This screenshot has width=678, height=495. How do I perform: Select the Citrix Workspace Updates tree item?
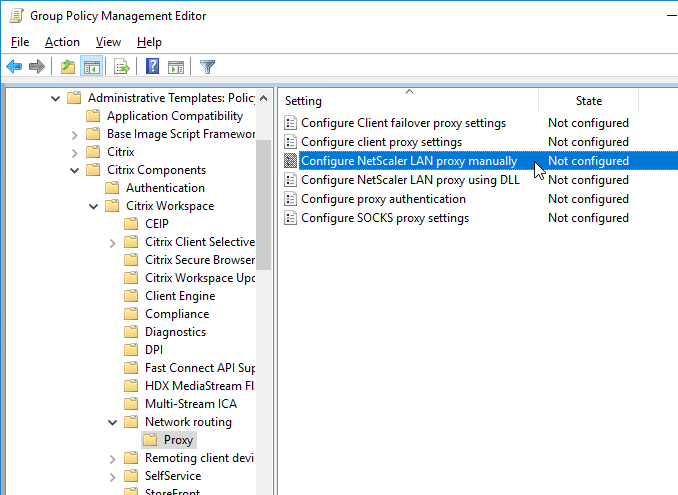point(200,278)
